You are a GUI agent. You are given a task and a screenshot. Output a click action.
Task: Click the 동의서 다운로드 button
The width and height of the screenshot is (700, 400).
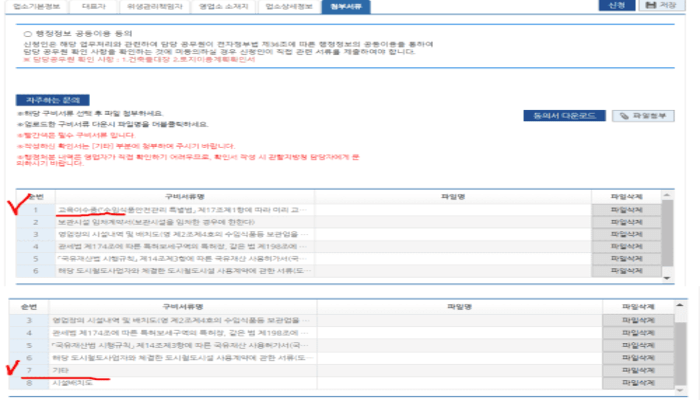click(x=564, y=116)
